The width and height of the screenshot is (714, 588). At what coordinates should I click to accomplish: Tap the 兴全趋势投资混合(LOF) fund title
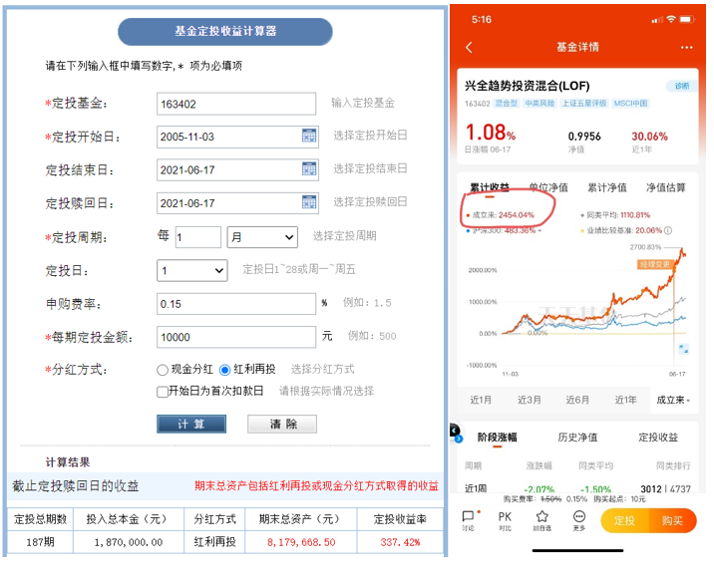(x=527, y=86)
